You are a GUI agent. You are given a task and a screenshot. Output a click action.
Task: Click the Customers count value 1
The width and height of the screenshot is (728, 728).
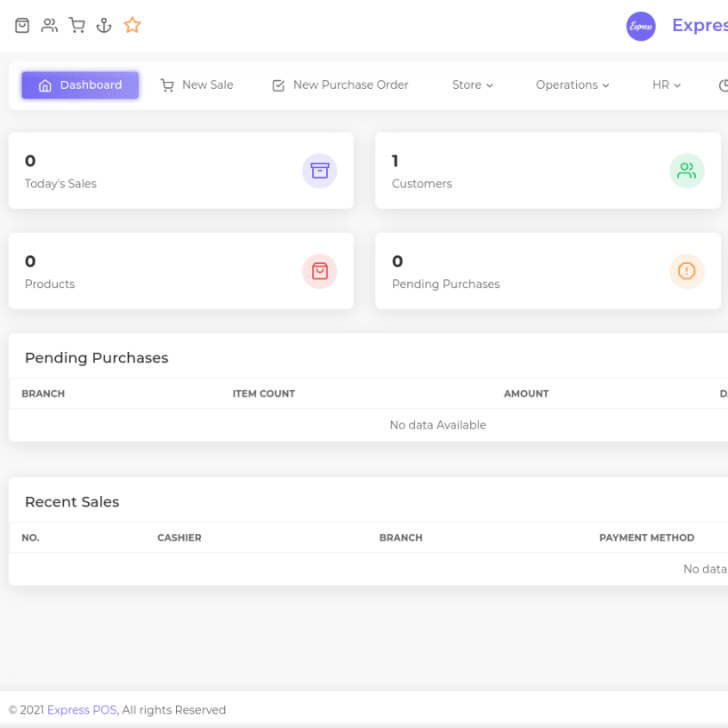tap(395, 161)
